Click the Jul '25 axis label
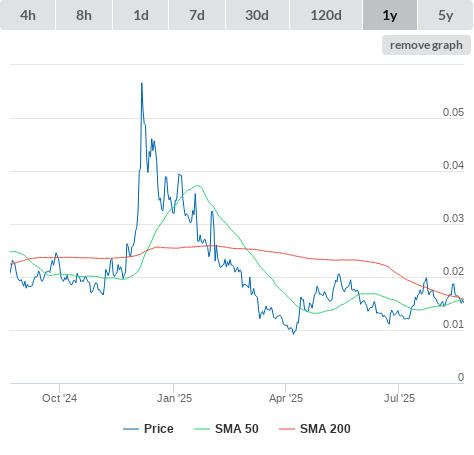The image size is (474, 455). [x=399, y=398]
